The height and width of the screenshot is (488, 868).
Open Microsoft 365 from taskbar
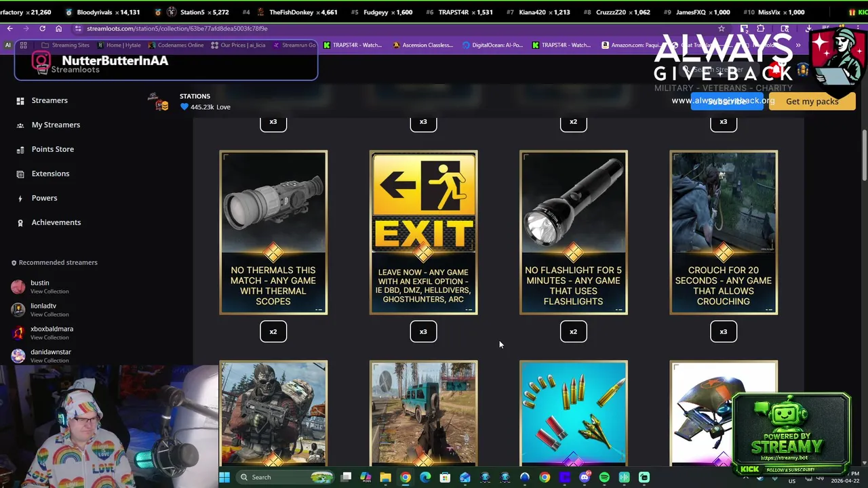(366, 477)
